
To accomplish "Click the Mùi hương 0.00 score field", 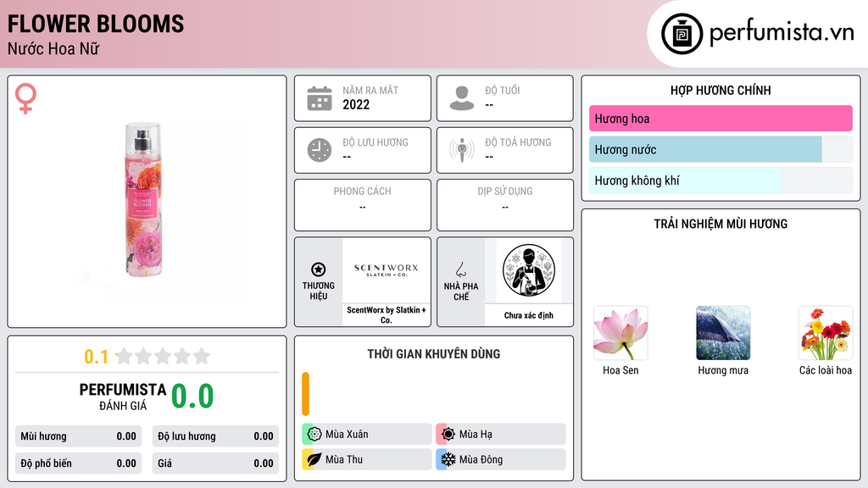I will (78, 436).
